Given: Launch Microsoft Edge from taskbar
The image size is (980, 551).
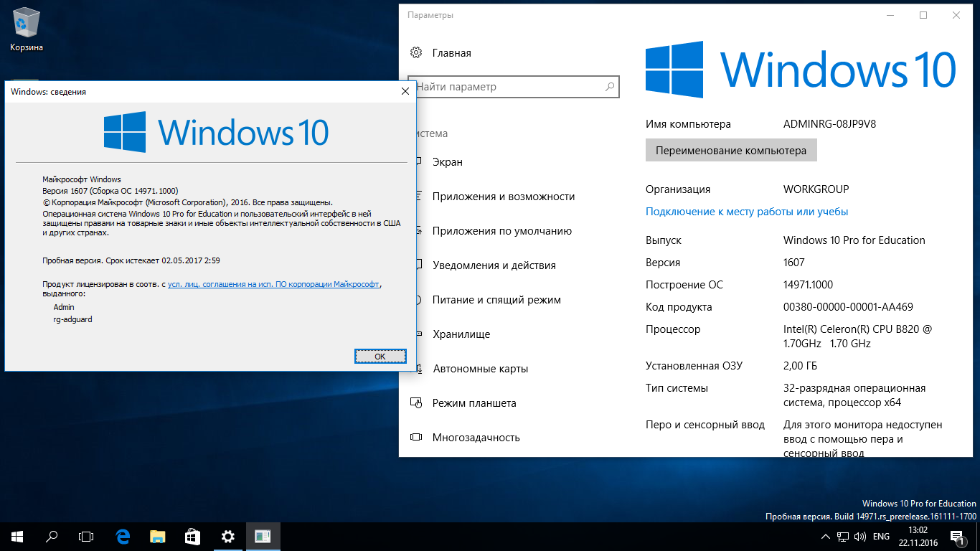Looking at the screenshot, I should pyautogui.click(x=123, y=536).
